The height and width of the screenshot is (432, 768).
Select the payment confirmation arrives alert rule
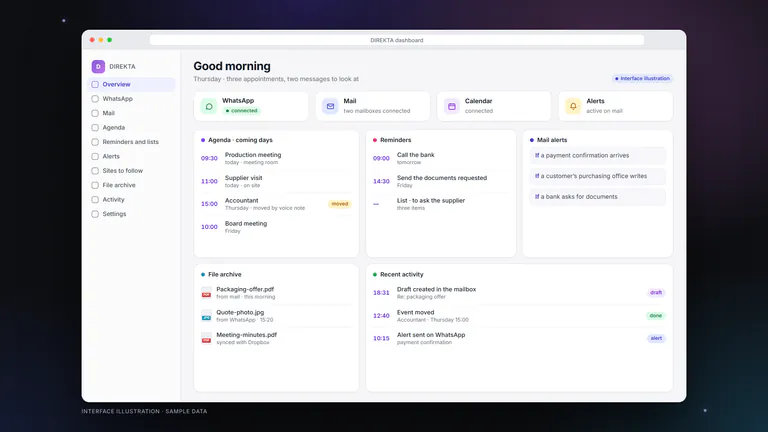598,156
